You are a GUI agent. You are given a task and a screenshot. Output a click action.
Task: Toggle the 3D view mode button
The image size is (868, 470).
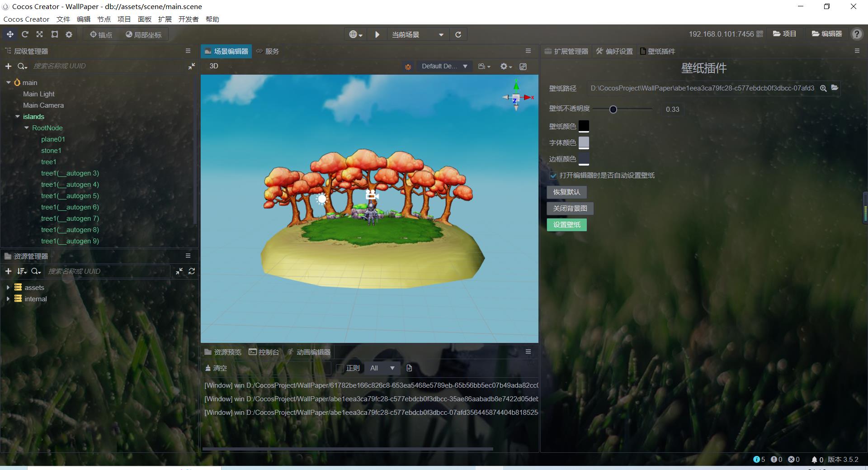(x=214, y=66)
